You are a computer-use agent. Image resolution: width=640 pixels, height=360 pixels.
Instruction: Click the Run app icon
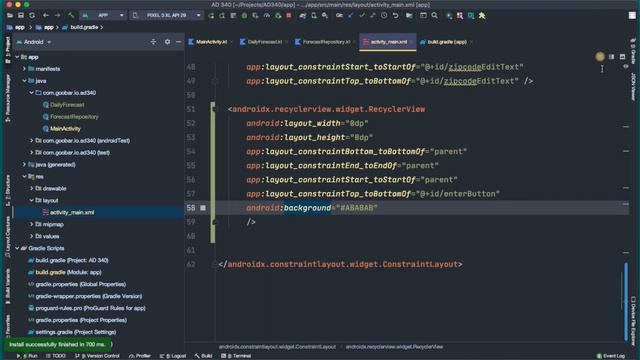[211, 16]
